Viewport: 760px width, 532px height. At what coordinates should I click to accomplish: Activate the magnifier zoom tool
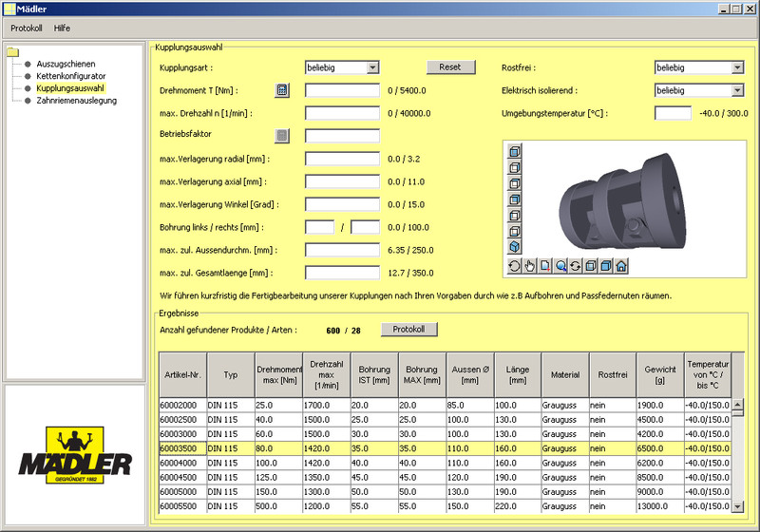[x=560, y=266]
